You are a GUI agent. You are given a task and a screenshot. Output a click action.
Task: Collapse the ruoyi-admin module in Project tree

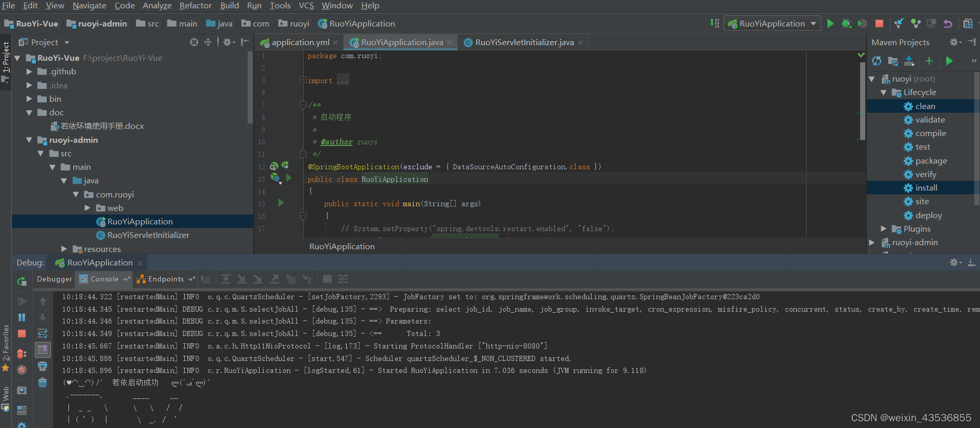point(29,140)
